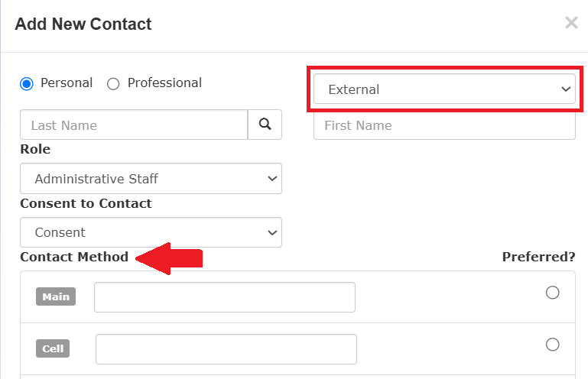Mark Cell number as preferred
Screen dimensions: 588x379
pos(552,344)
